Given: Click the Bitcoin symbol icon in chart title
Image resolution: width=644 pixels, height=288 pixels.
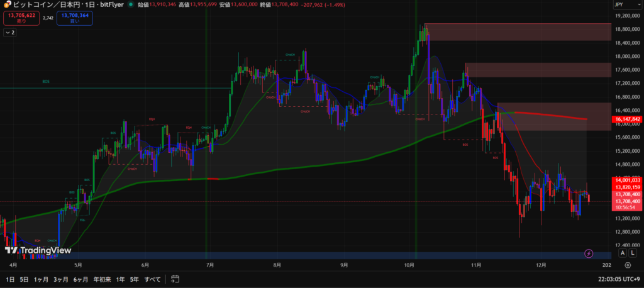Looking at the screenshot, I should click(7, 4).
